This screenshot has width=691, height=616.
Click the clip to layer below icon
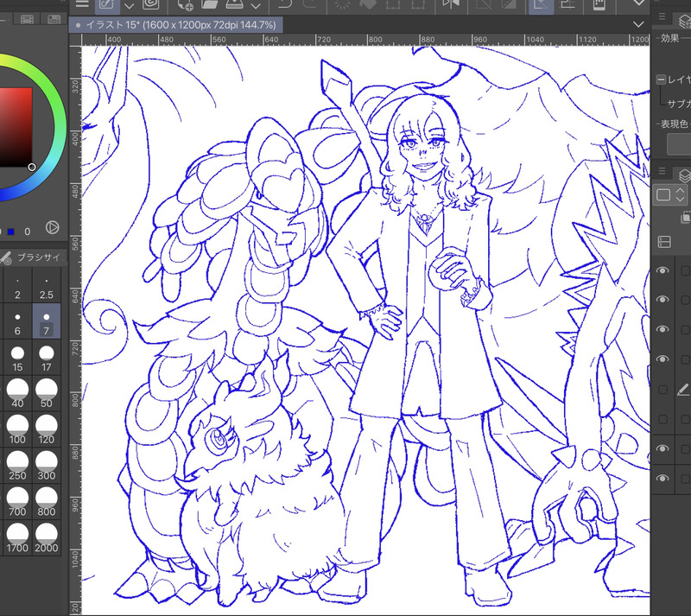685,218
